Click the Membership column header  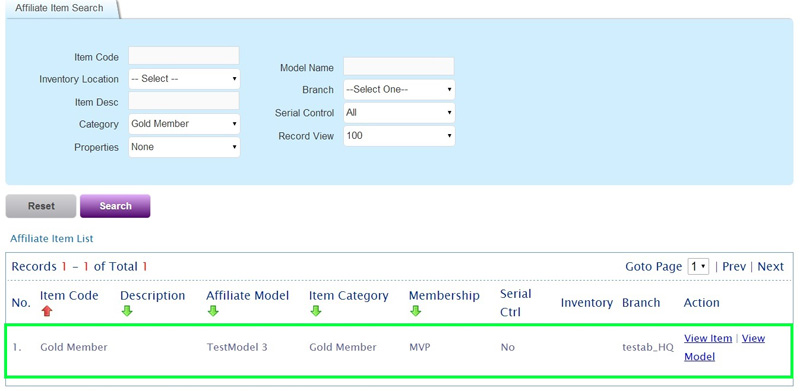coord(444,296)
